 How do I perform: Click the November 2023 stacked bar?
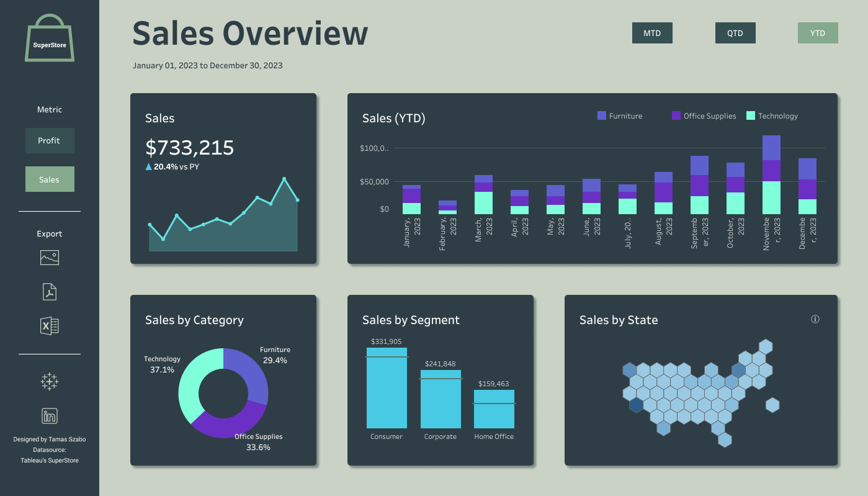tap(771, 174)
